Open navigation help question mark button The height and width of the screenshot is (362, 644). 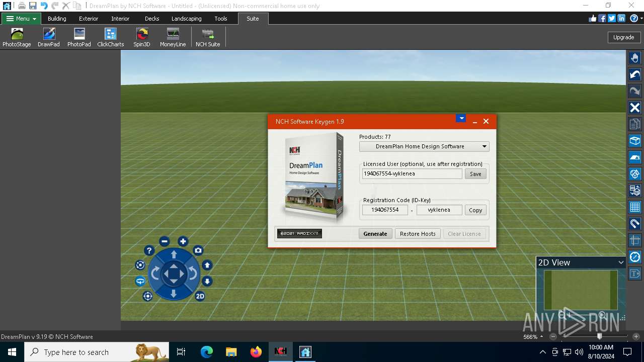pyautogui.click(x=149, y=250)
